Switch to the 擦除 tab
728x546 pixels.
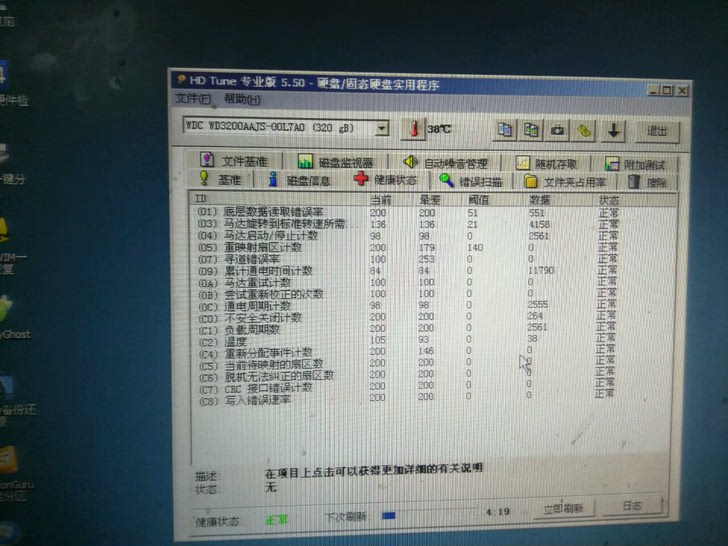[647, 182]
